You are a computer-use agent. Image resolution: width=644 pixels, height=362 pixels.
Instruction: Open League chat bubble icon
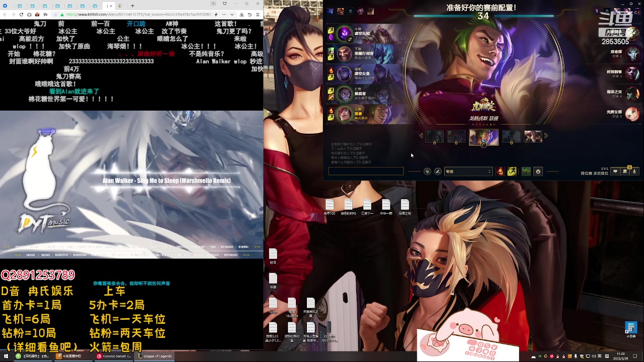[x=615, y=171]
